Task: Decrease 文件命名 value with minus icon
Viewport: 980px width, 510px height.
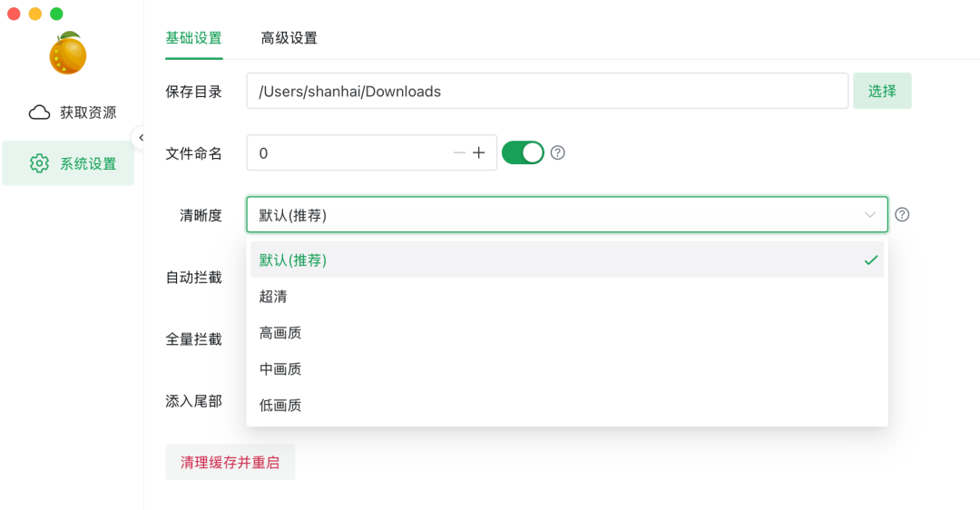Action: [459, 153]
